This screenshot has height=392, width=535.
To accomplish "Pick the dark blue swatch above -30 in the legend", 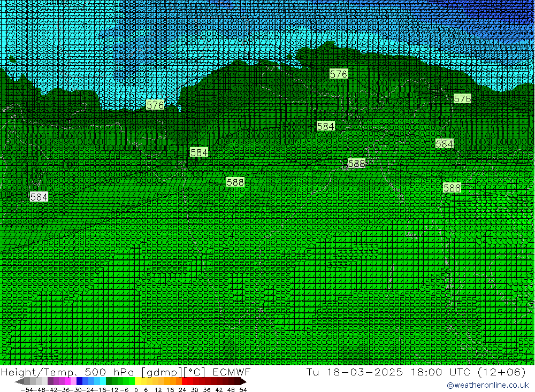I will coord(80,381).
